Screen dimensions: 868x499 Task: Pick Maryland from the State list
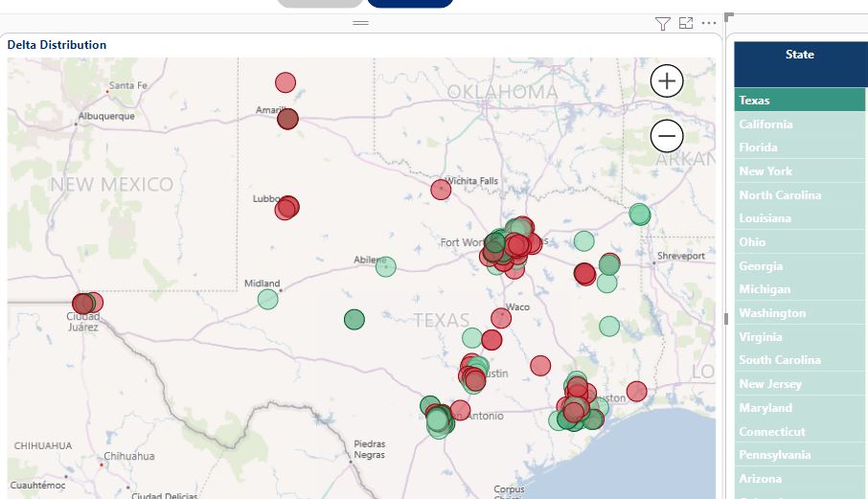pyautogui.click(x=799, y=407)
